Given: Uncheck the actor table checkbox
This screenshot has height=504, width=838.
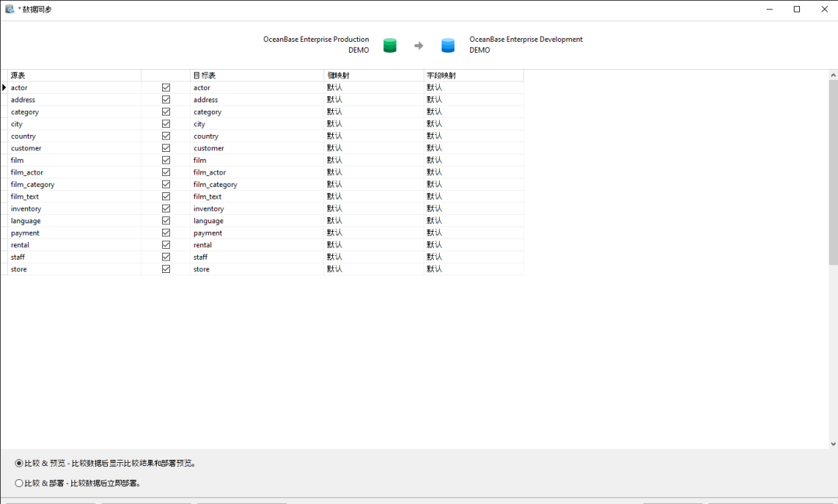Looking at the screenshot, I should tap(166, 88).
